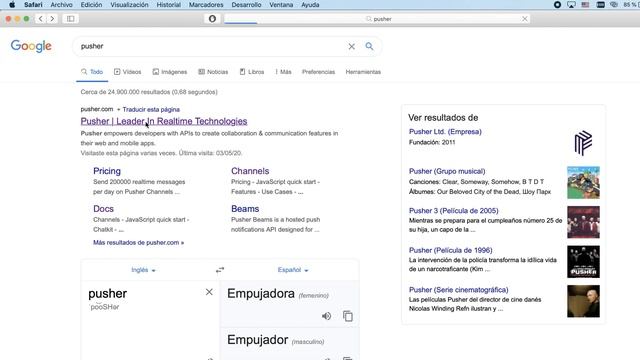Viewport: 640px width, 360px height.
Task: Click the Pusher Grupo musical album thumbnail
Action: (583, 182)
